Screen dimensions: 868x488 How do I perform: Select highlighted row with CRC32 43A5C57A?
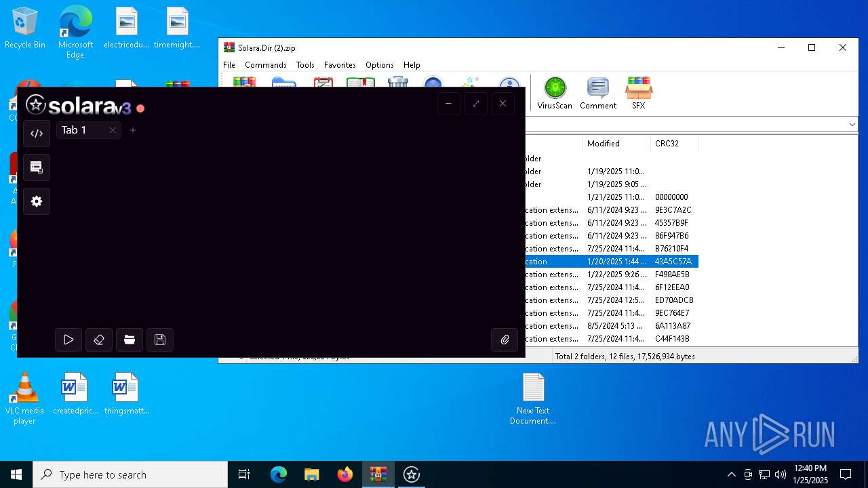612,262
